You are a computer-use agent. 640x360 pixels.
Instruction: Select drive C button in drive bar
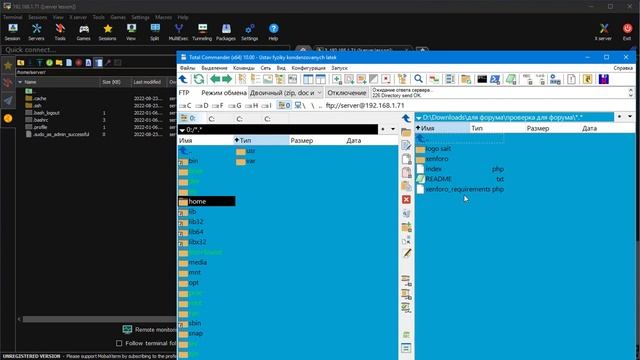186,105
